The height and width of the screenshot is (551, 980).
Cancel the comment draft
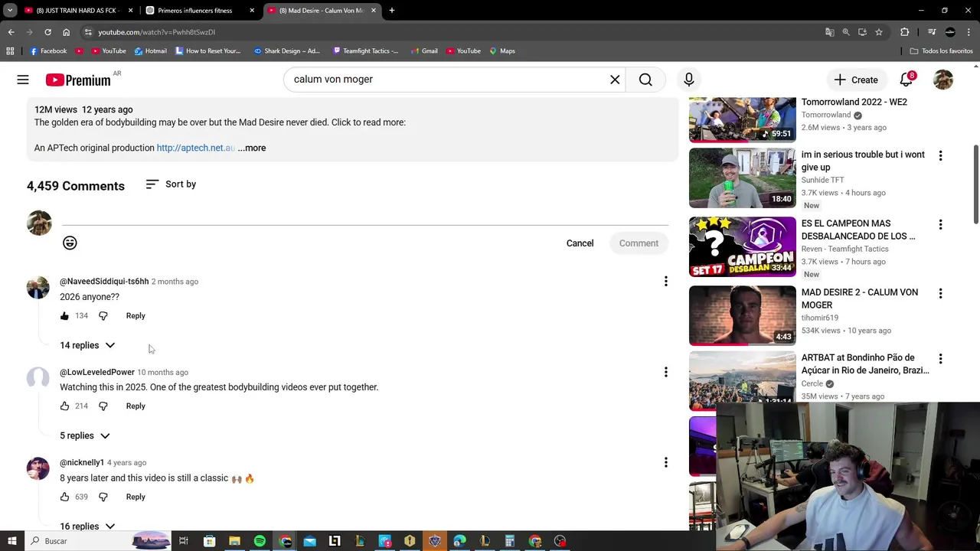click(580, 243)
